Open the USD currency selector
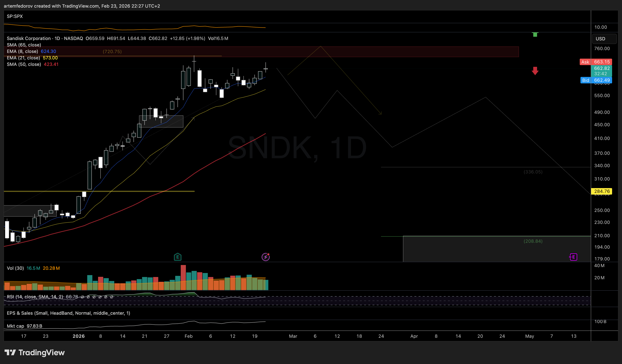 click(604, 39)
